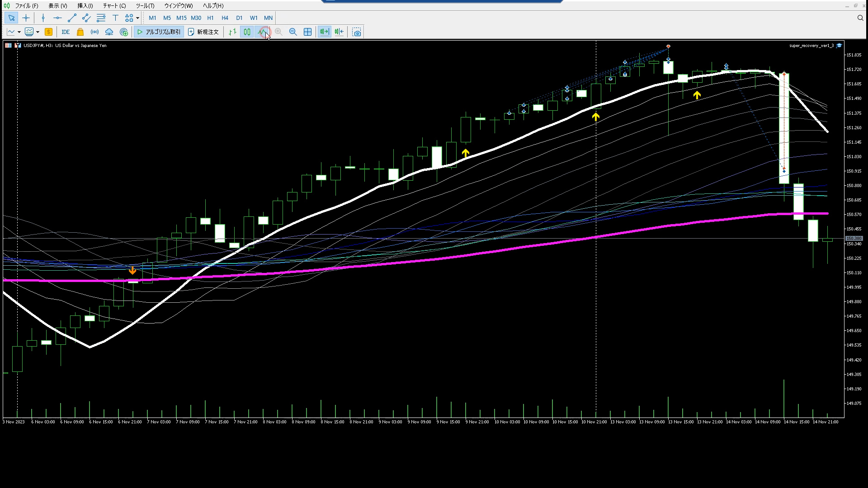Expand the shapes objects dropdown arrow
The height and width of the screenshot is (488, 868).
click(x=137, y=18)
